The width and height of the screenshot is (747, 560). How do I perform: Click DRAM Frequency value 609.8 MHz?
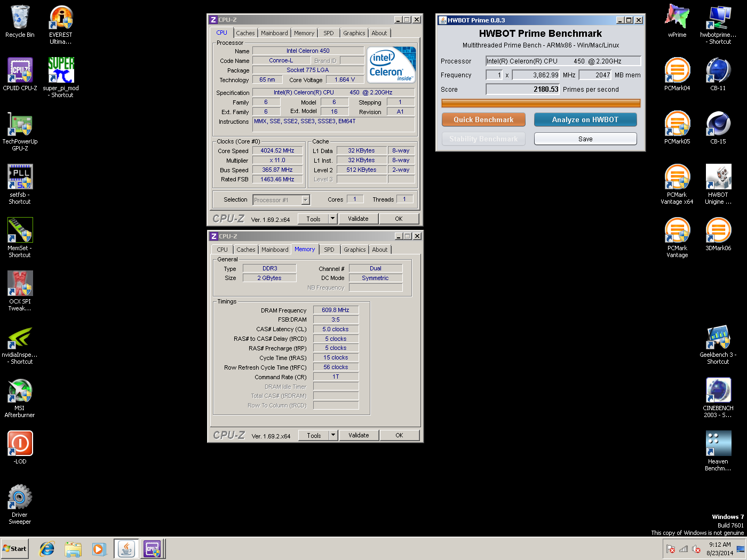click(x=336, y=310)
